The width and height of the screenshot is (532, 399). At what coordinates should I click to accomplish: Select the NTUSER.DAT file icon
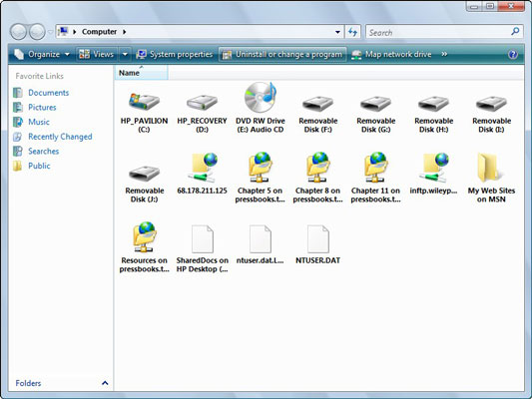click(318, 239)
